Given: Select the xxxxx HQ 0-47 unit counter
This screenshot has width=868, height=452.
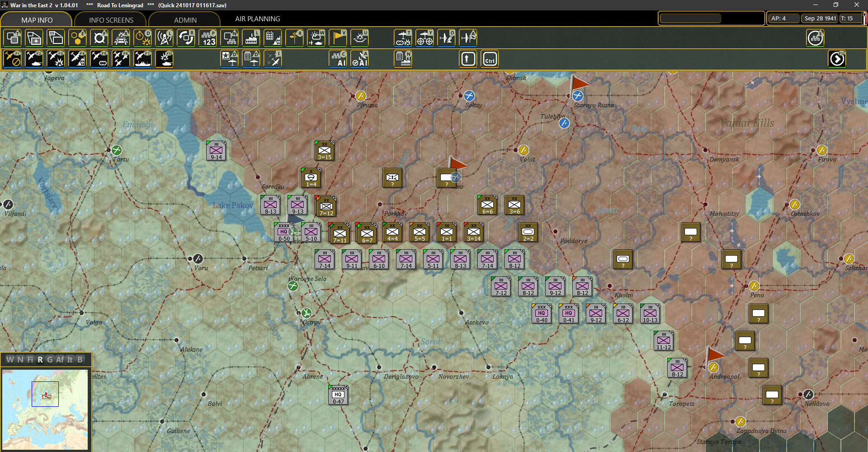Looking at the screenshot, I should tap(338, 395).
